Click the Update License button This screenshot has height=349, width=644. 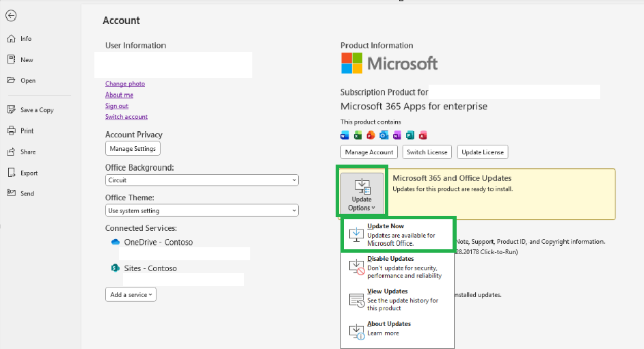(x=483, y=152)
